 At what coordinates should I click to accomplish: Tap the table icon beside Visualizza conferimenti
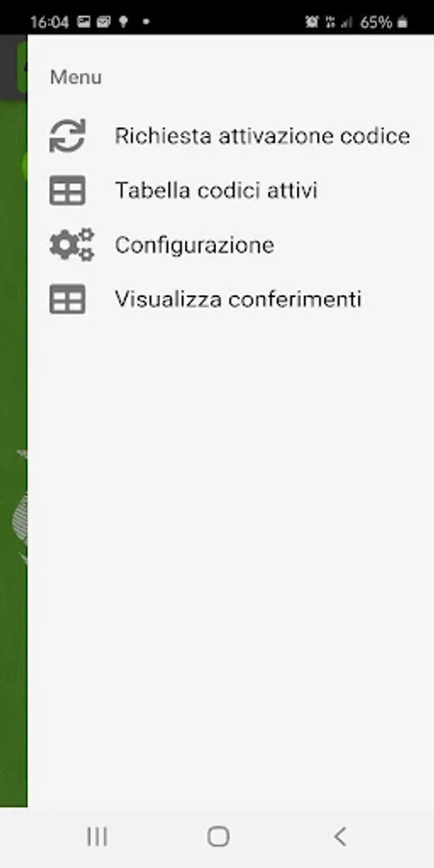click(68, 299)
